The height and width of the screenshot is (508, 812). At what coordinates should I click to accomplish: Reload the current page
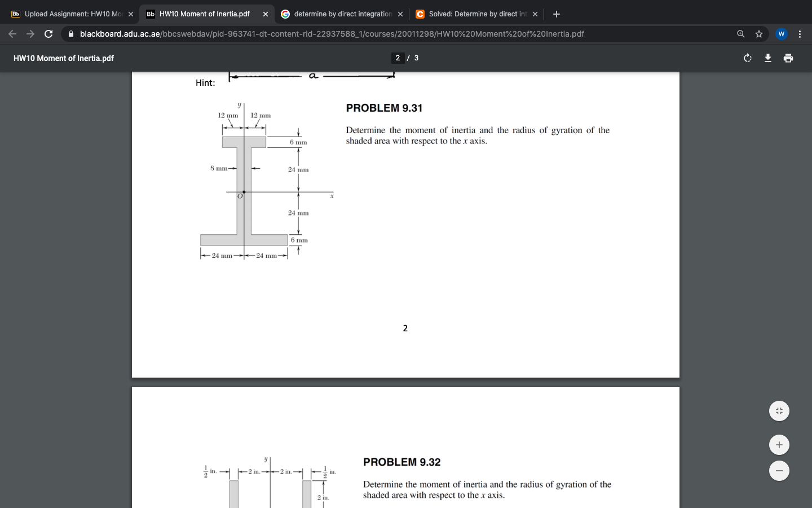click(48, 34)
